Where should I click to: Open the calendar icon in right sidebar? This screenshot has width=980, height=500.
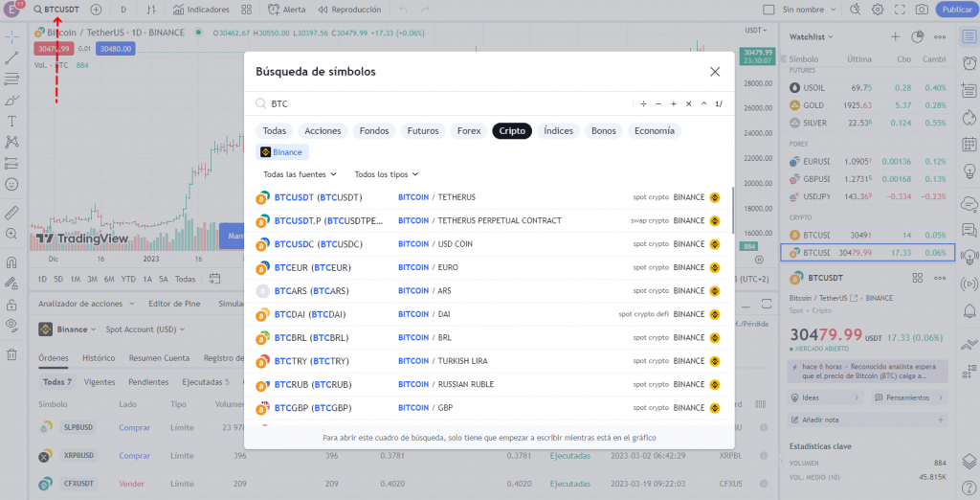coord(969,144)
